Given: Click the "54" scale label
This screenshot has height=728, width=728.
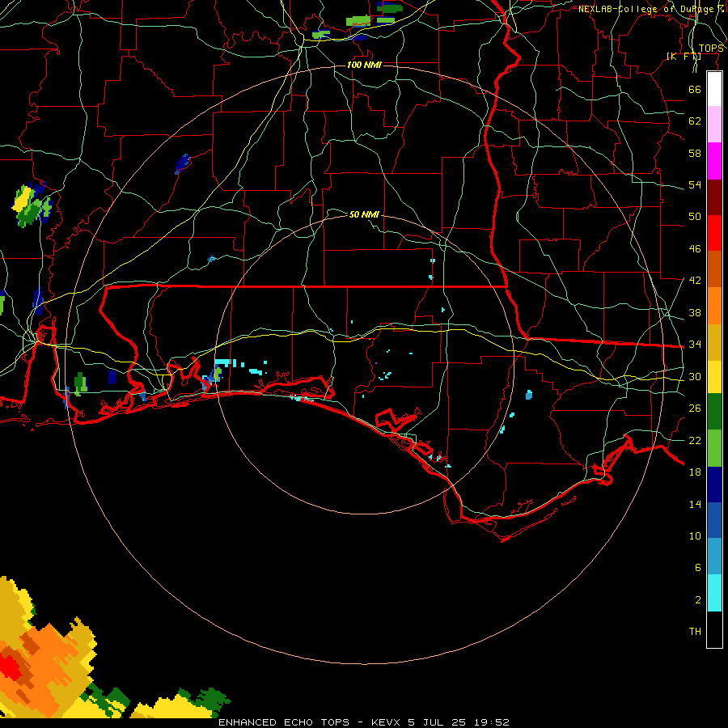Looking at the screenshot, I should click(695, 184).
